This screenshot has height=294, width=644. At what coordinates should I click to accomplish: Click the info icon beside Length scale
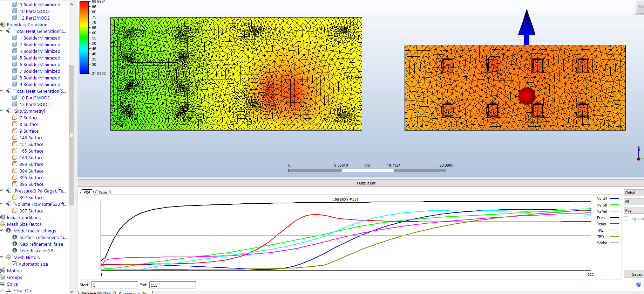(15, 251)
